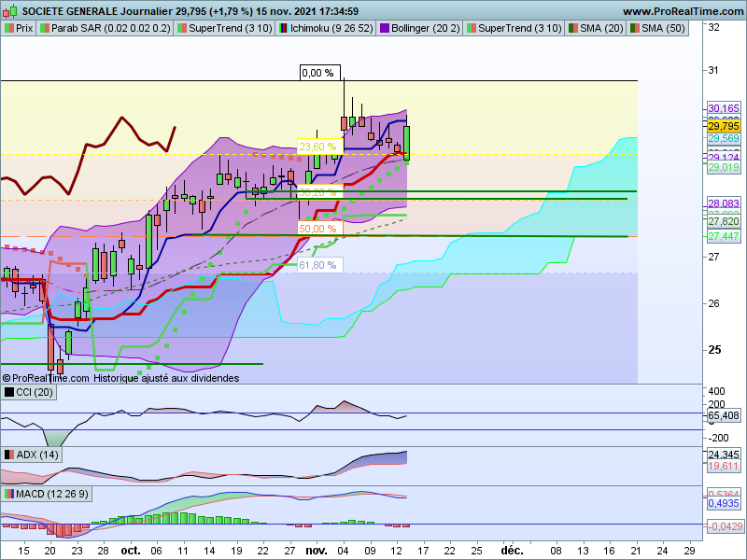The height and width of the screenshot is (560, 747).
Task: Click the 27,820 price tag
Action: 723,222
